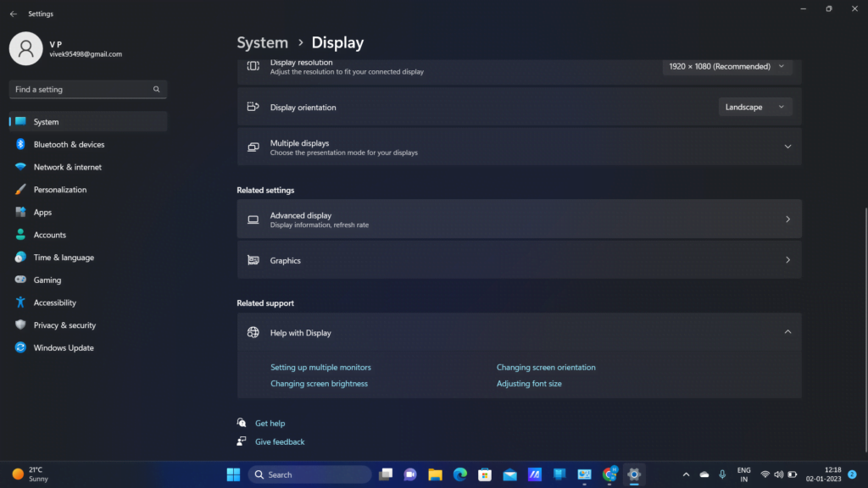Open Graphics settings page
The height and width of the screenshot is (488, 868).
click(x=520, y=261)
